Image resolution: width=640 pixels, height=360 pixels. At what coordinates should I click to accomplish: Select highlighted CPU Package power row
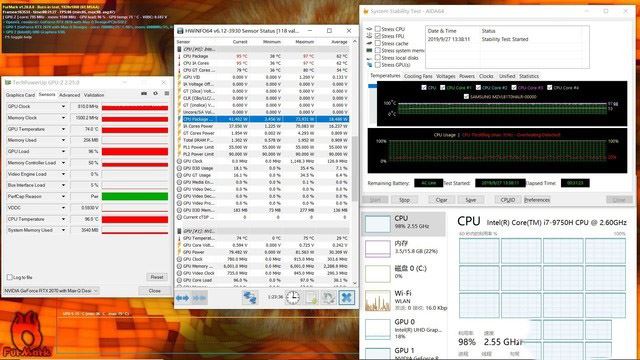coord(262,119)
